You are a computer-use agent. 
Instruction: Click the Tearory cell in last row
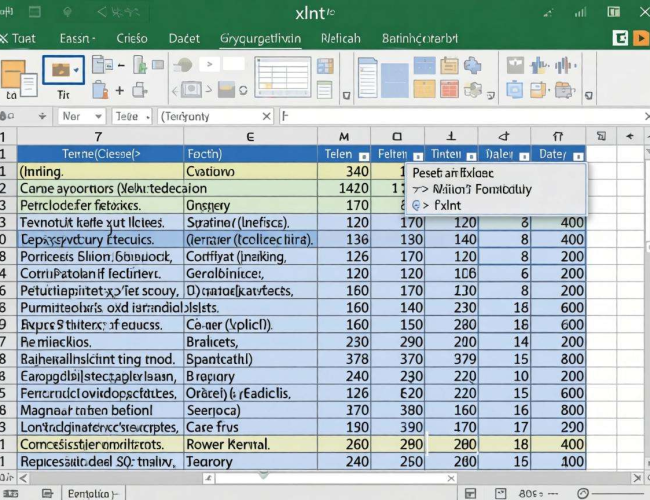(x=250, y=461)
